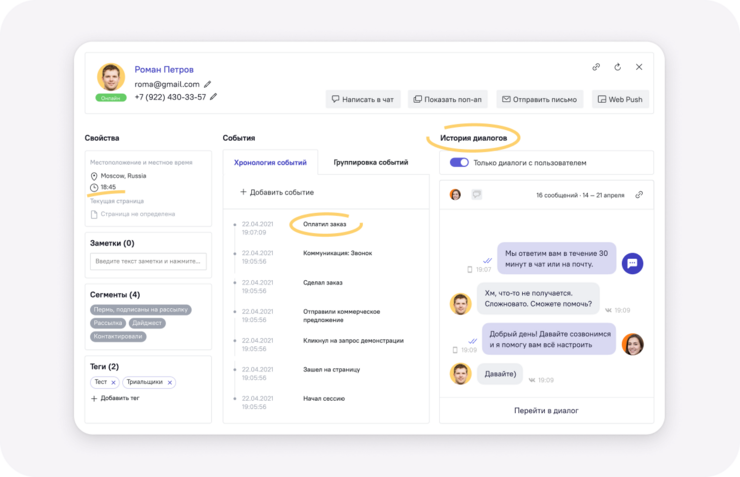Switch to Хронология событий tab
The image size is (740, 477).
(x=270, y=162)
